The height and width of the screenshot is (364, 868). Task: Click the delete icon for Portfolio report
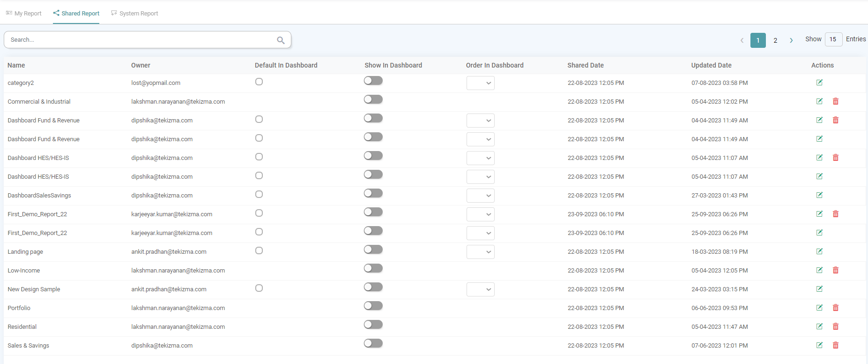coord(835,308)
